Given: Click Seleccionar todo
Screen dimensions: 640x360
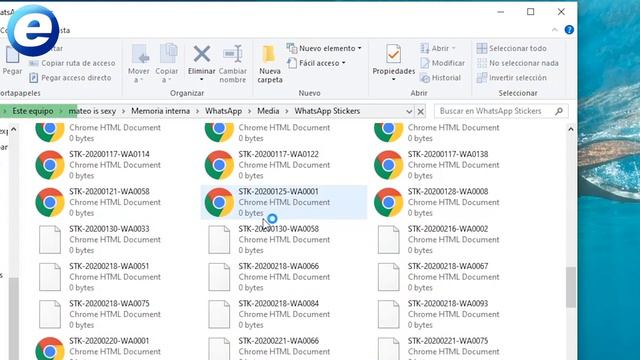Looking at the screenshot, I should click(511, 48).
